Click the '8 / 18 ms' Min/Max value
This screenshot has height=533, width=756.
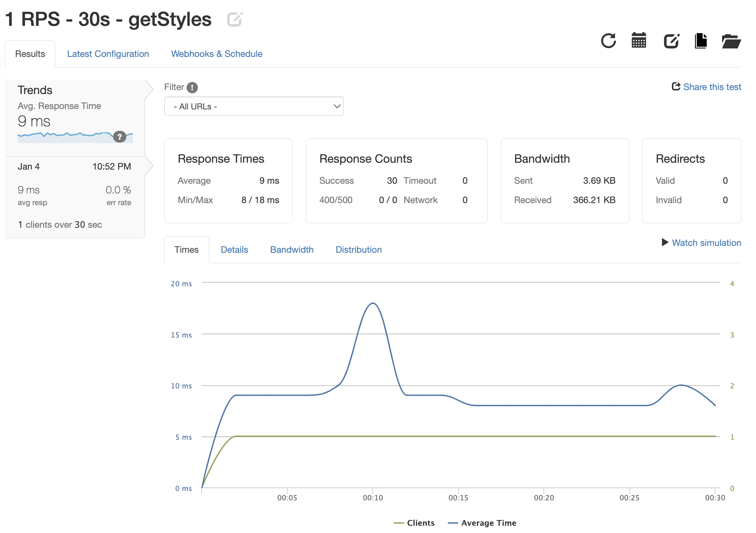[x=260, y=200]
